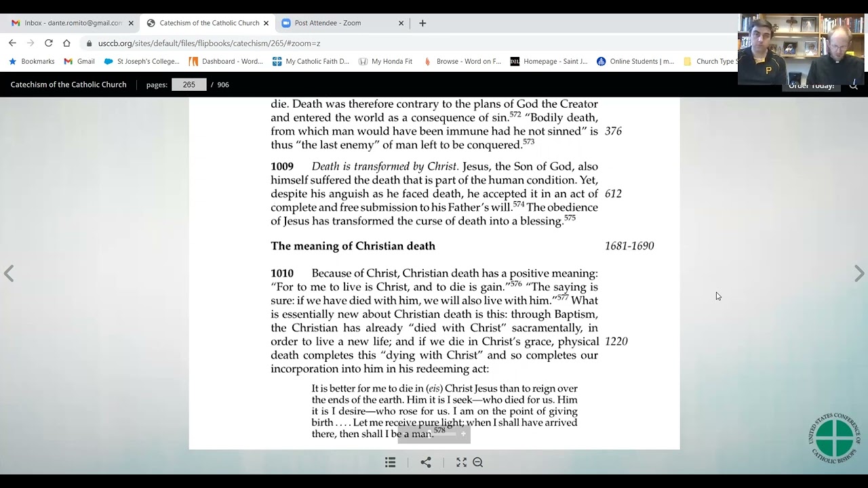
Task: Click the margin reference 376
Action: click(x=613, y=131)
